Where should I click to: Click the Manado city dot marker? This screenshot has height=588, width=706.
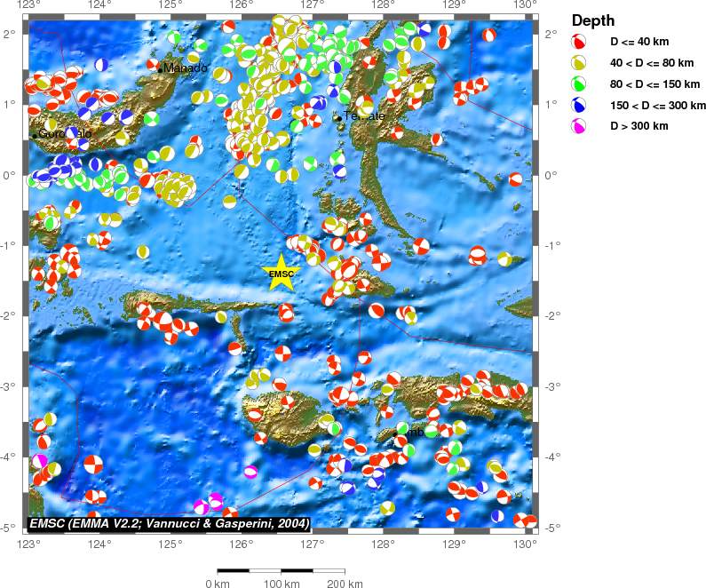(160, 68)
